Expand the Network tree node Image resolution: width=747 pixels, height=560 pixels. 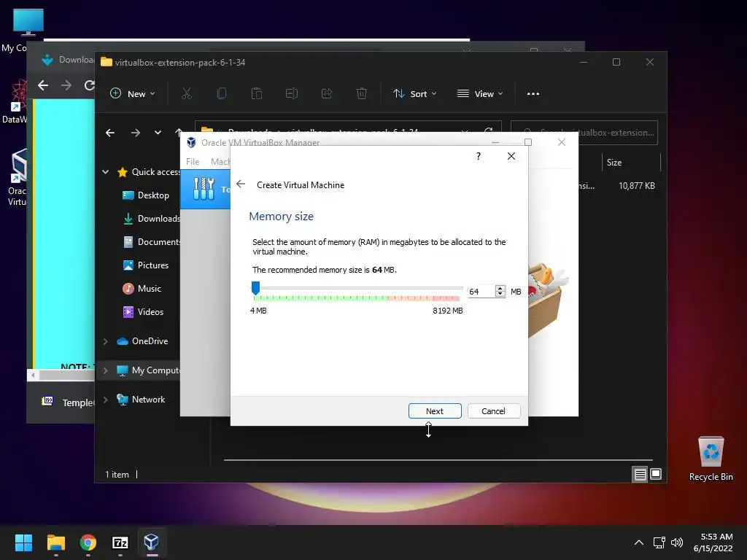point(105,400)
